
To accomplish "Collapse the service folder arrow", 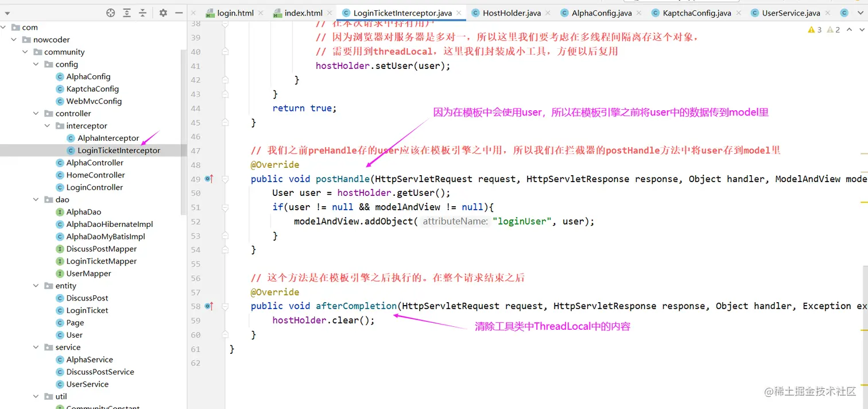I will [x=36, y=347].
